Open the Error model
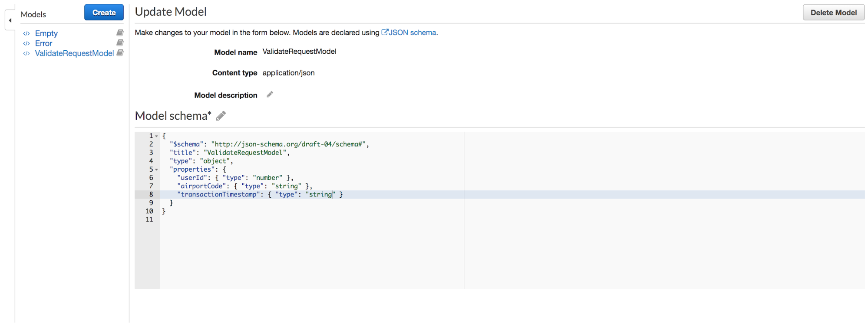Image resolution: width=868 pixels, height=323 pixels. tap(43, 43)
